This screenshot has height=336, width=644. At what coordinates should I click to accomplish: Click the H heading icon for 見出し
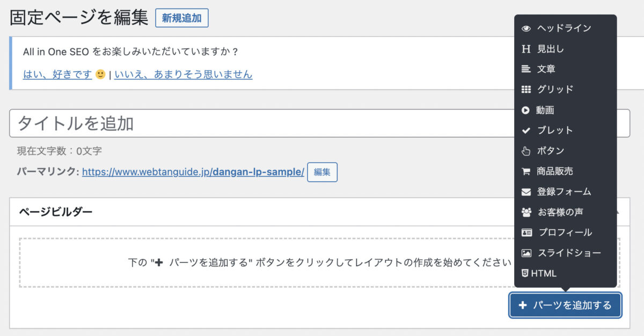526,49
